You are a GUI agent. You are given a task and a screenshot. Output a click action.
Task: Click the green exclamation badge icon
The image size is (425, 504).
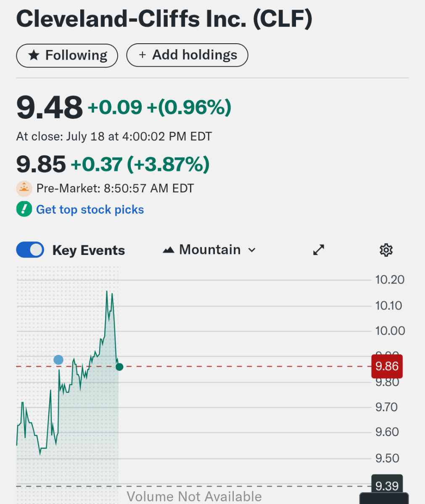(x=24, y=209)
